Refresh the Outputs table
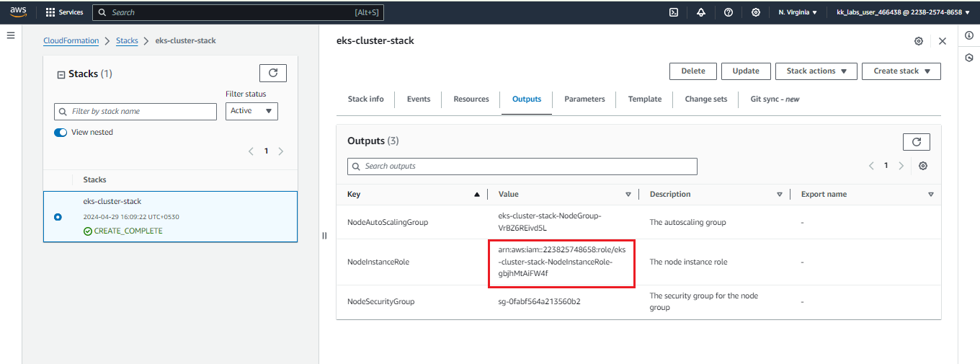This screenshot has height=364, width=980. (x=917, y=142)
